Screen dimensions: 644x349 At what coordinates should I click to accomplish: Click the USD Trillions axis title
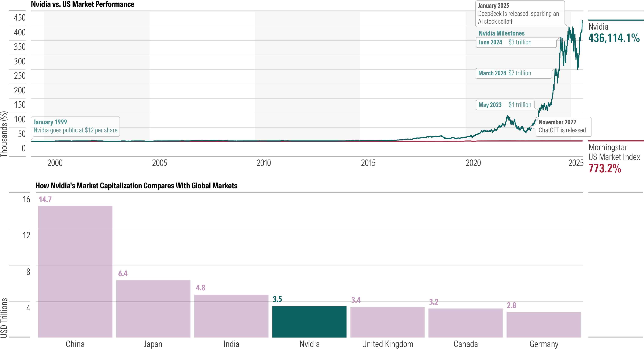4,318
